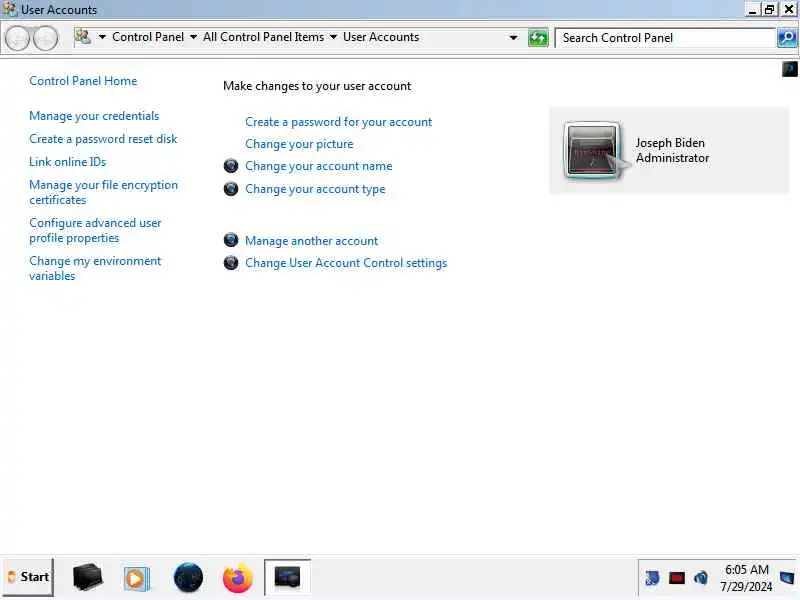The width and height of the screenshot is (800, 600).
Task: Launch the media player taskbar icon
Action: tap(136, 578)
